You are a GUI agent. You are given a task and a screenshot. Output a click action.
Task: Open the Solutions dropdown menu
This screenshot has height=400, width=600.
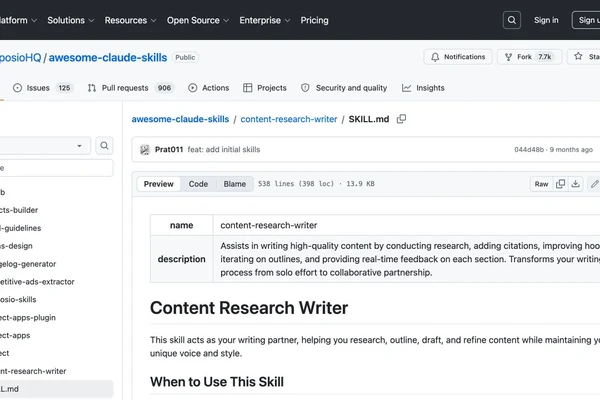[x=70, y=20]
